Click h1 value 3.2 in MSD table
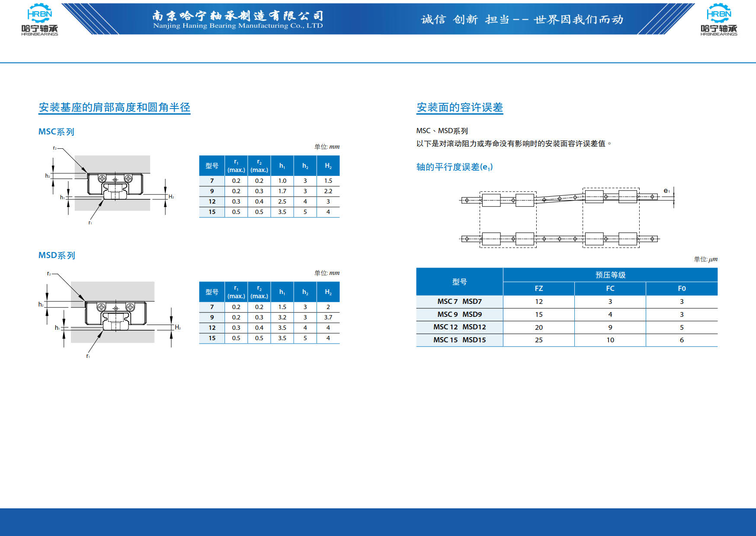This screenshot has height=536, width=756. [x=282, y=317]
